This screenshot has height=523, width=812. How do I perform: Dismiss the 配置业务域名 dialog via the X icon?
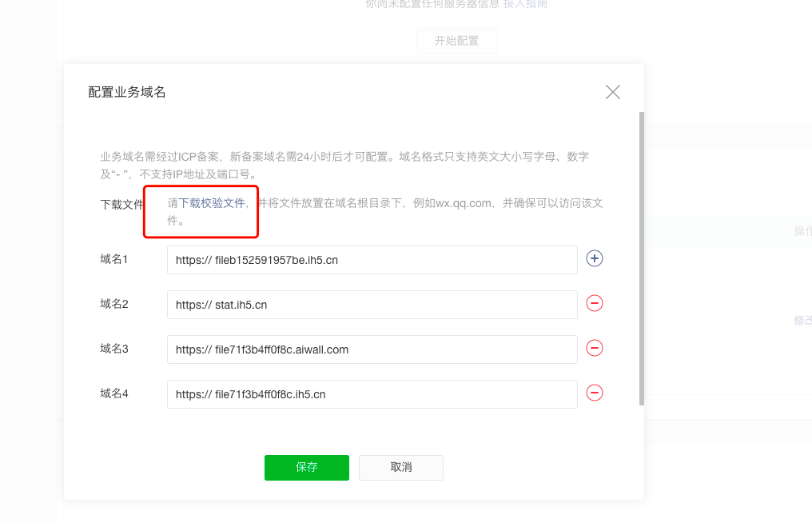point(612,92)
